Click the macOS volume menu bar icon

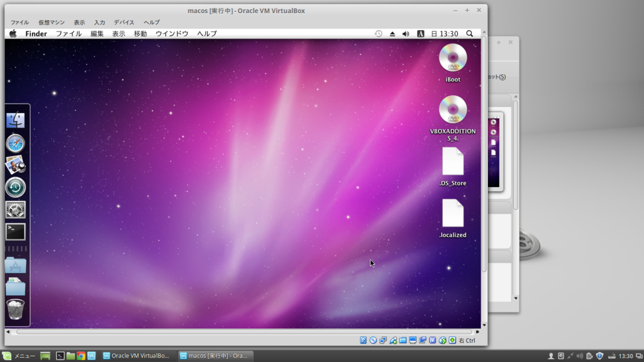tap(406, 34)
